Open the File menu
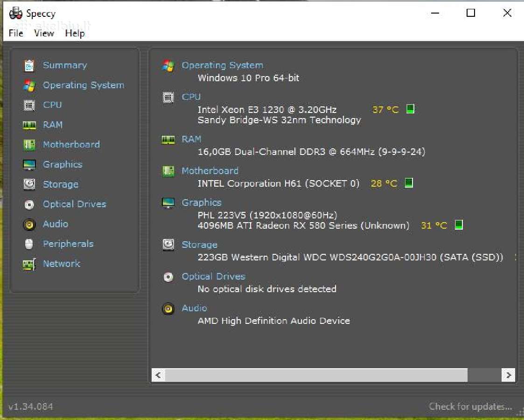Image resolution: width=524 pixels, height=420 pixels. 16,33
